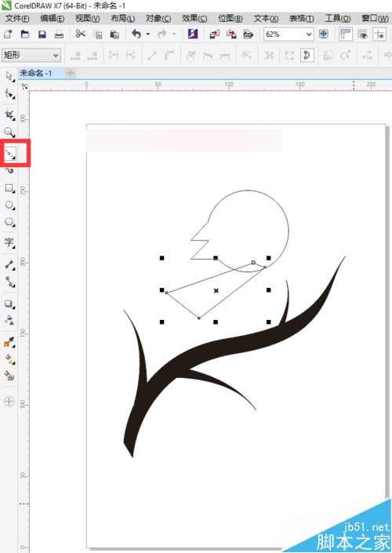The image size is (392, 553).
Task: Click the Undo arrow button
Action: click(136, 35)
